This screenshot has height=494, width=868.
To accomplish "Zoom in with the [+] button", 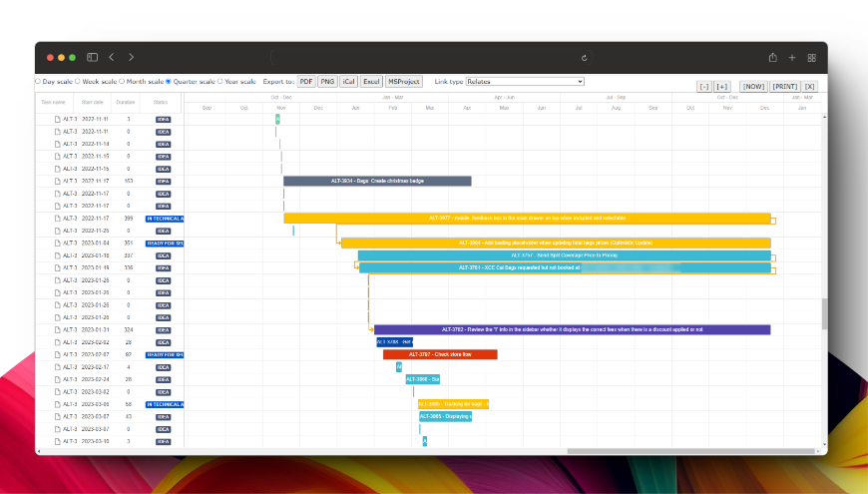I will click(722, 87).
